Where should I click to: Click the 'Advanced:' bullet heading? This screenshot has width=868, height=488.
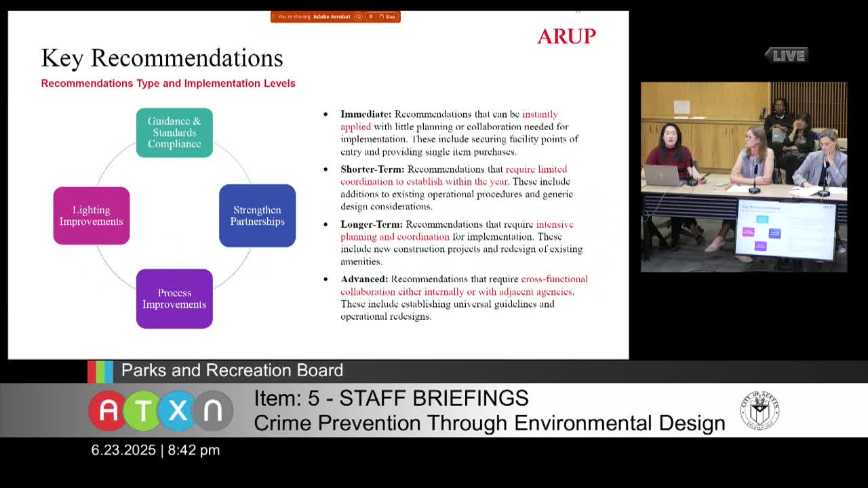tap(364, 279)
